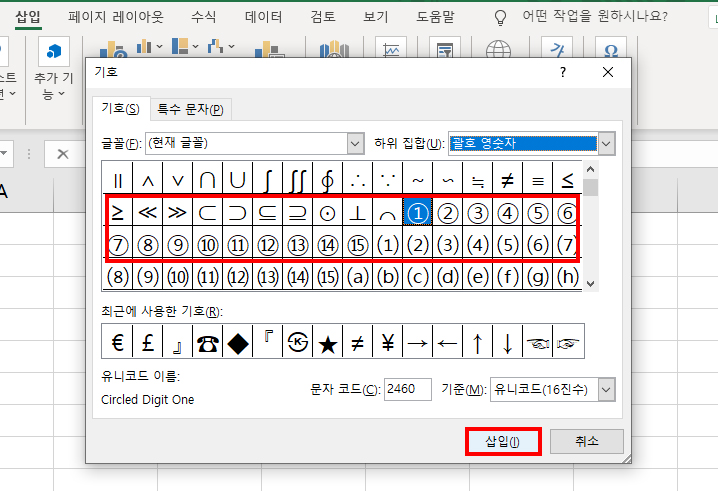Open the 검토 ribbon tab

(323, 17)
